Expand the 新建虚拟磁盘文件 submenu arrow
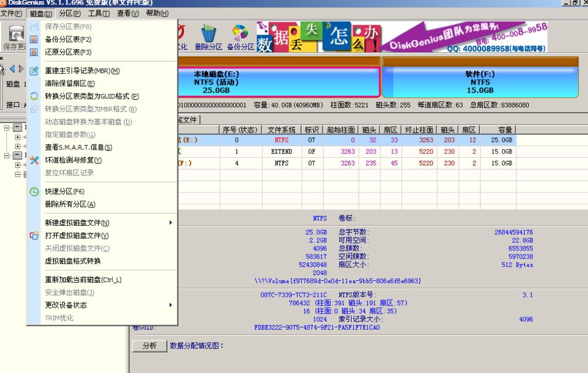This screenshot has width=588, height=373. coord(171,223)
